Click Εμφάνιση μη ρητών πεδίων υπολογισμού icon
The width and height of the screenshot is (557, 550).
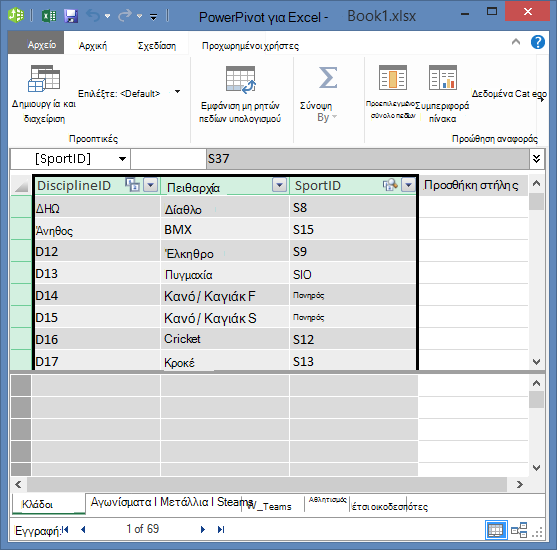click(x=241, y=80)
